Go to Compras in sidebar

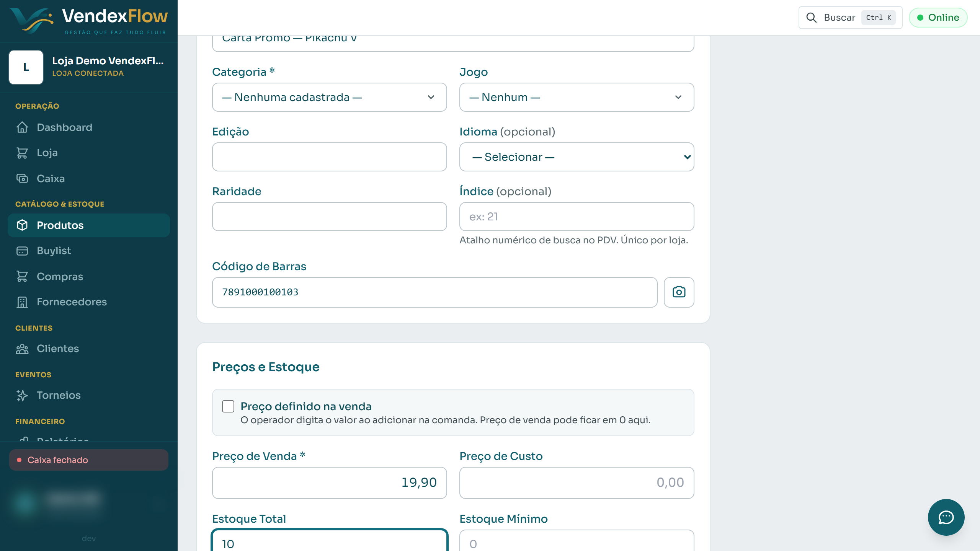88,277
